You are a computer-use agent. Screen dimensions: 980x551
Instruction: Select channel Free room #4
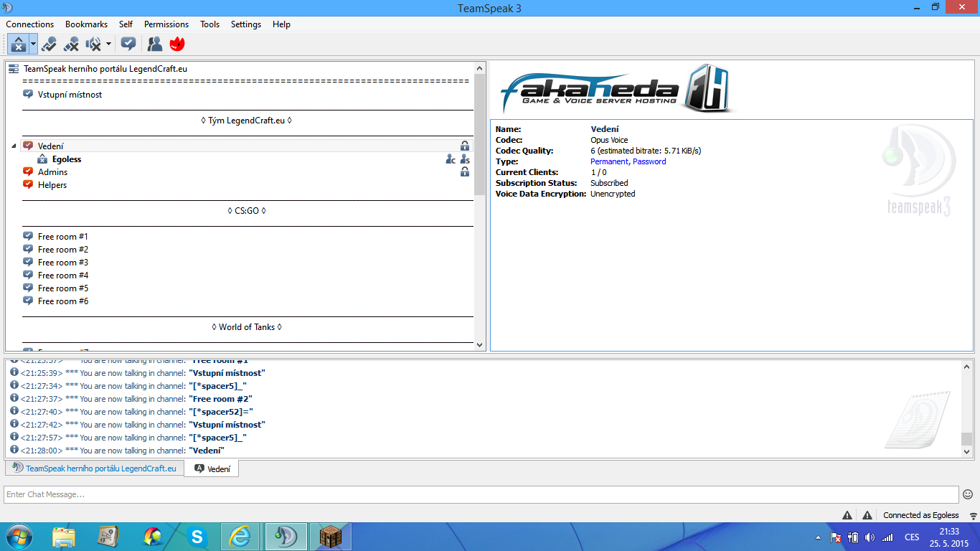pyautogui.click(x=63, y=275)
